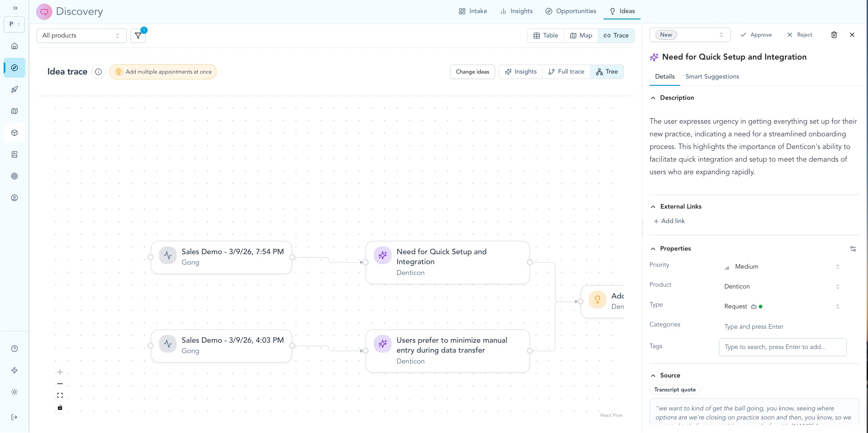Click Gong icon on 7:54 PM demo
The width and height of the screenshot is (868, 433).
(x=168, y=256)
